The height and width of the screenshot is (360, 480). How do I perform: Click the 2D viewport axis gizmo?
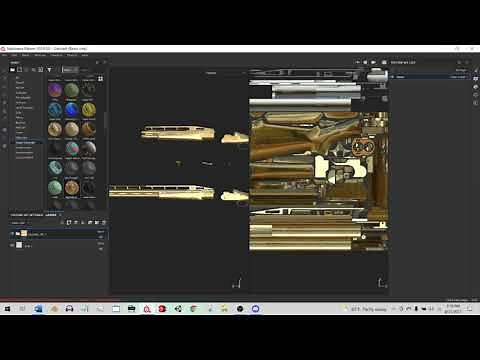point(382,283)
